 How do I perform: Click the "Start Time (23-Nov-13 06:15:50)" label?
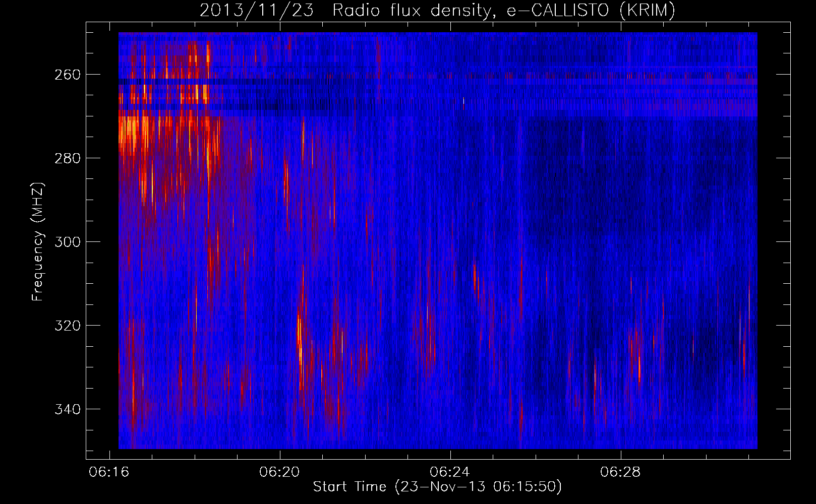coord(437,487)
